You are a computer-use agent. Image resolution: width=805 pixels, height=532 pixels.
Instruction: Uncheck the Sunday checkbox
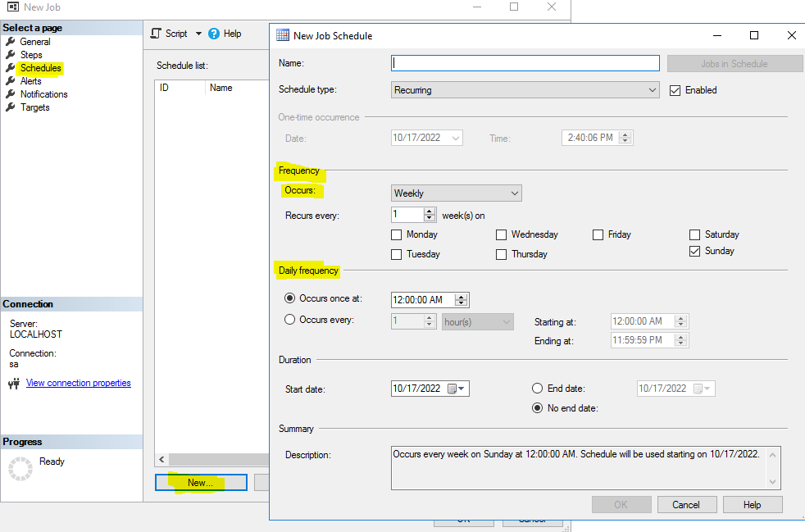(x=694, y=251)
